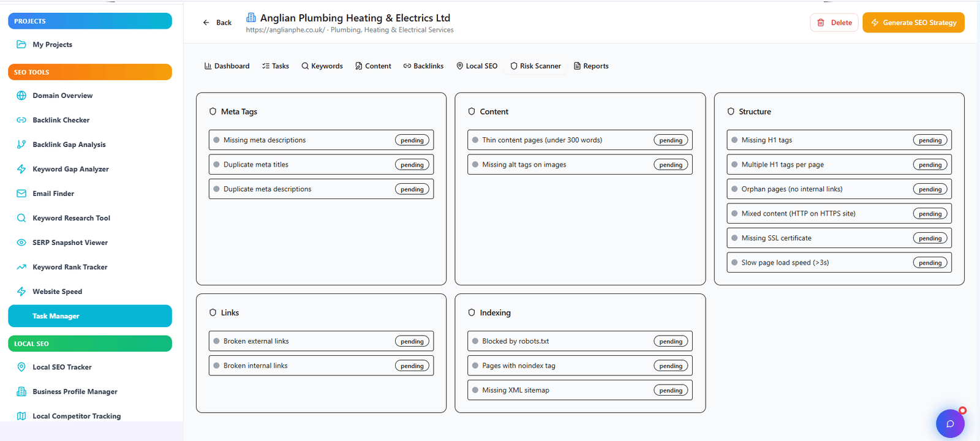
Task: Click the Broken internal links text
Action: point(255,366)
